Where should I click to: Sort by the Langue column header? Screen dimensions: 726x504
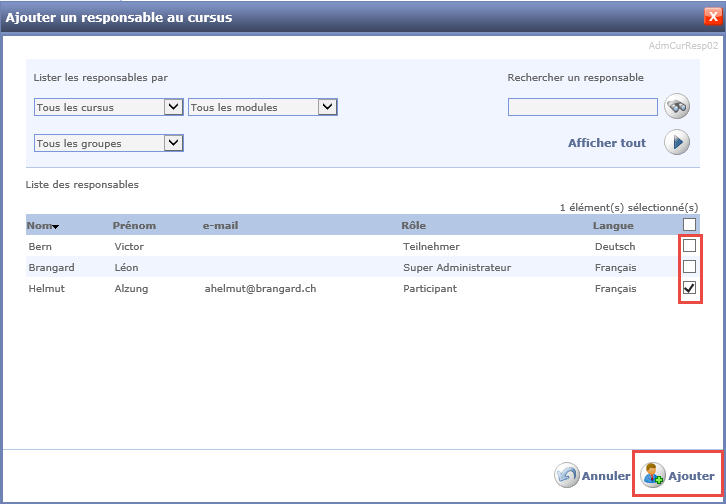pyautogui.click(x=612, y=225)
